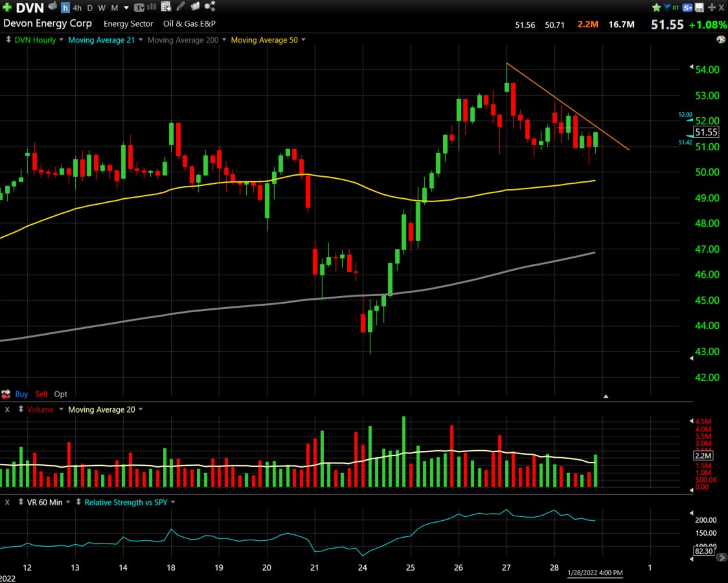Open the color palette icon at chart corner
This screenshot has height=583, width=728.
click(721, 40)
